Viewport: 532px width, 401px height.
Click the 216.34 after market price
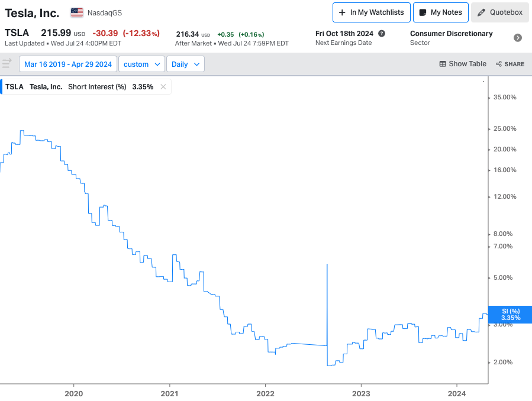coord(187,34)
